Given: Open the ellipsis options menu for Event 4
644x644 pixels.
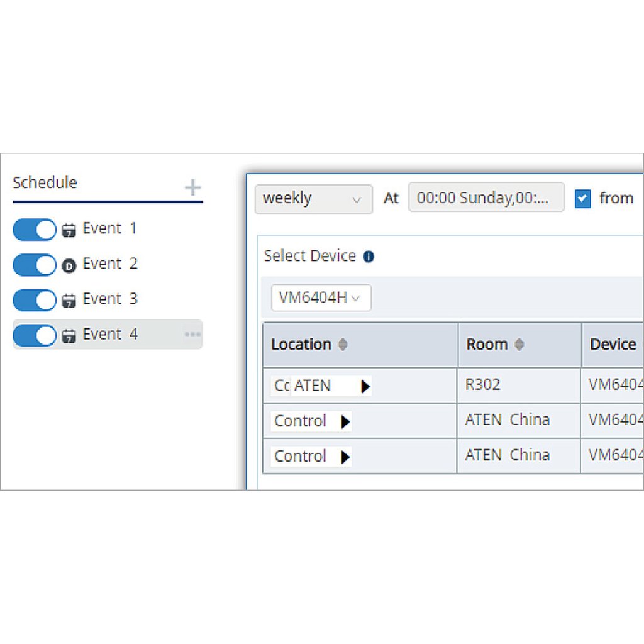Looking at the screenshot, I should 192,334.
